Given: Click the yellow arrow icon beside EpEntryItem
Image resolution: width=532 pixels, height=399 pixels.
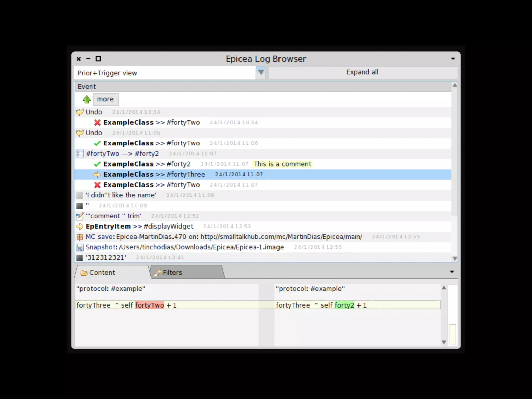Looking at the screenshot, I should pyautogui.click(x=79, y=227).
